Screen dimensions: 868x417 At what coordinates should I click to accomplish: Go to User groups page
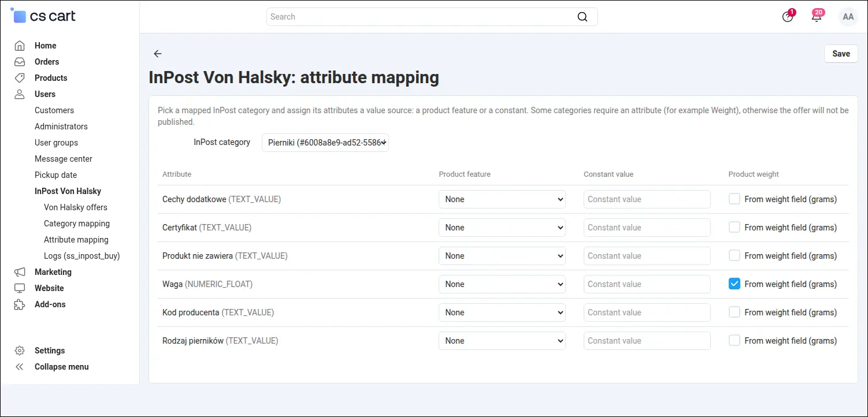pyautogui.click(x=56, y=143)
